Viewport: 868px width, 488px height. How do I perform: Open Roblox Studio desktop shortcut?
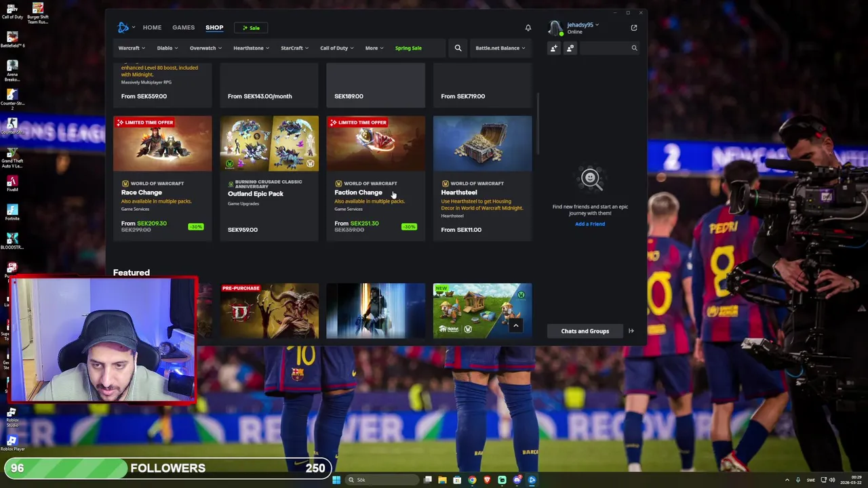click(x=12, y=415)
